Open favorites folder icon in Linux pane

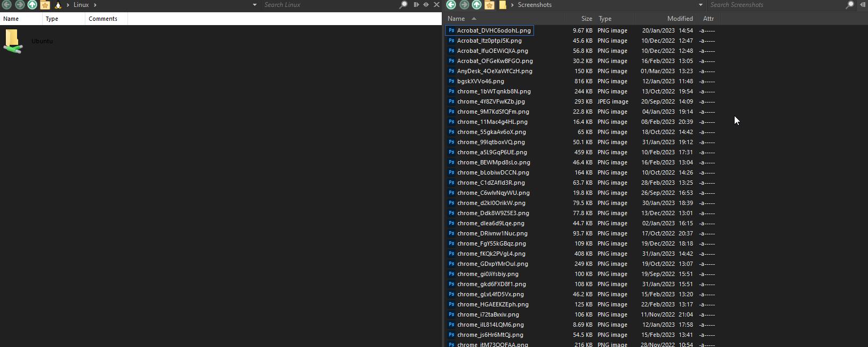point(45,5)
